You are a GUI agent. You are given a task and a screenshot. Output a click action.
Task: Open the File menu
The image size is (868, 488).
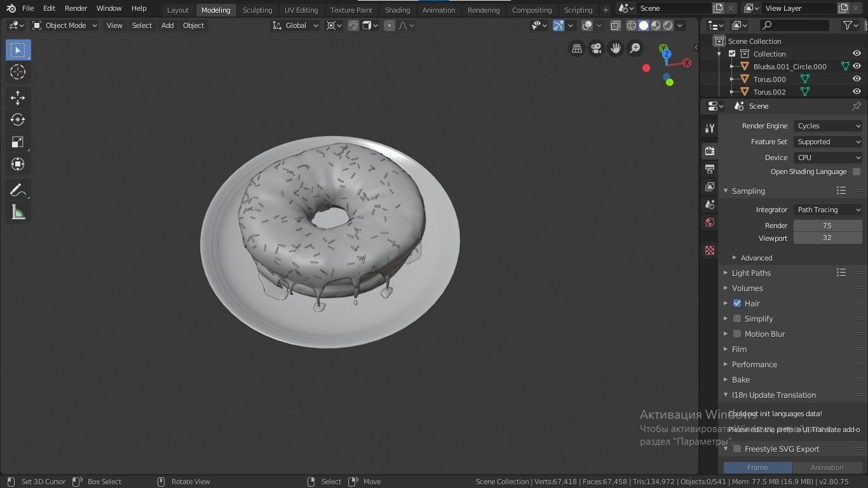tap(28, 8)
